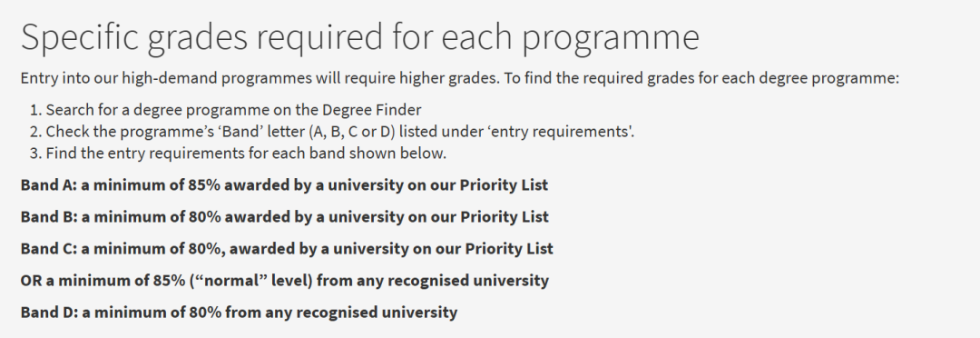Click 'Priority List' in the Band C line
980x338 pixels.
509,248
